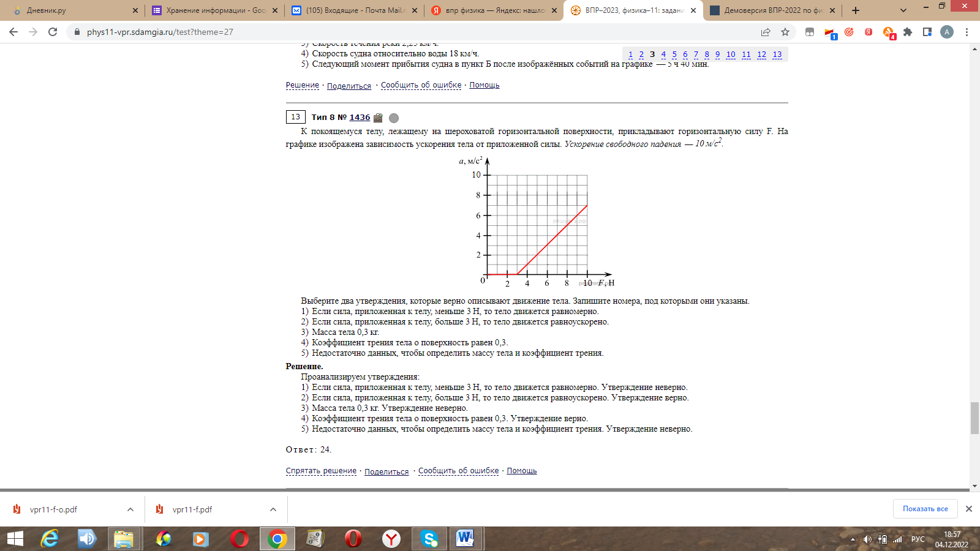Viewport: 980px width, 551px height.
Task: Jump to question 12 in the navigator
Action: pyautogui.click(x=761, y=54)
